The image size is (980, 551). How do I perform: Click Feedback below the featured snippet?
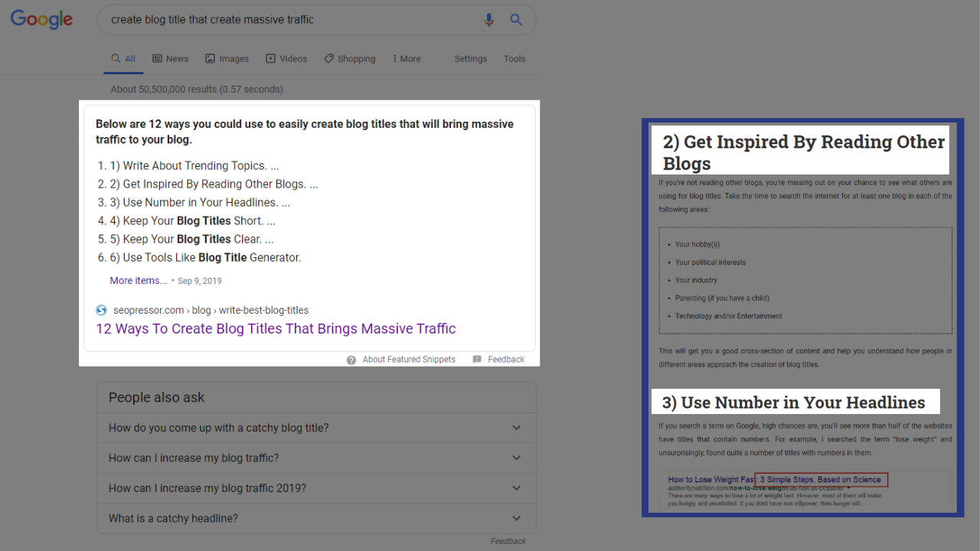pos(506,360)
